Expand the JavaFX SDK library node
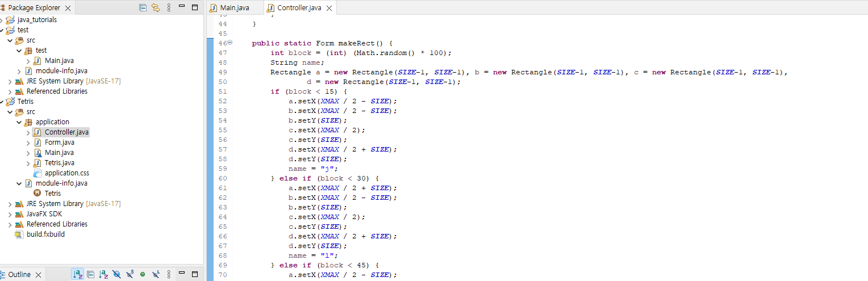This screenshot has width=868, height=281. tap(10, 214)
